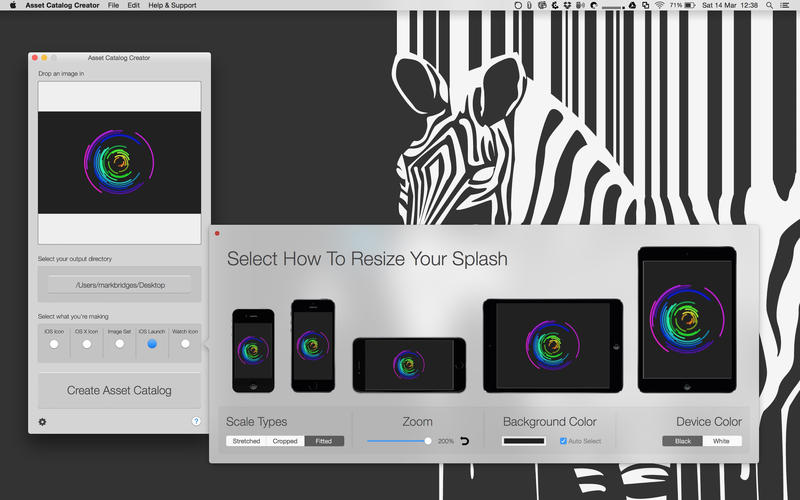Image resolution: width=800 pixels, height=500 pixels.
Task: Select the Watch Icon radio button
Action: click(x=185, y=344)
